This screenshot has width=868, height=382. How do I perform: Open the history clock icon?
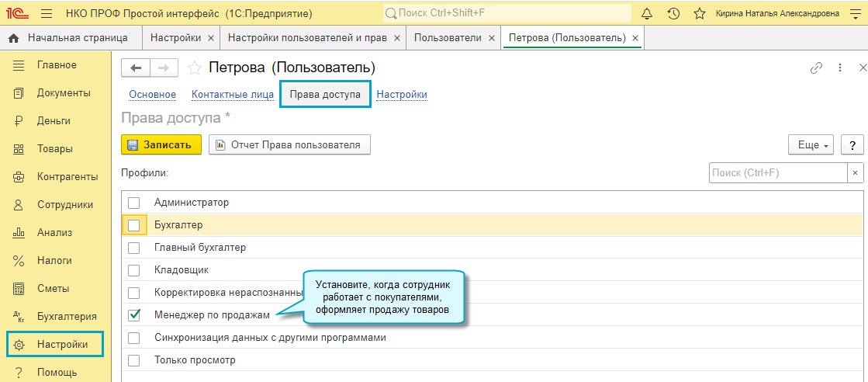(673, 14)
